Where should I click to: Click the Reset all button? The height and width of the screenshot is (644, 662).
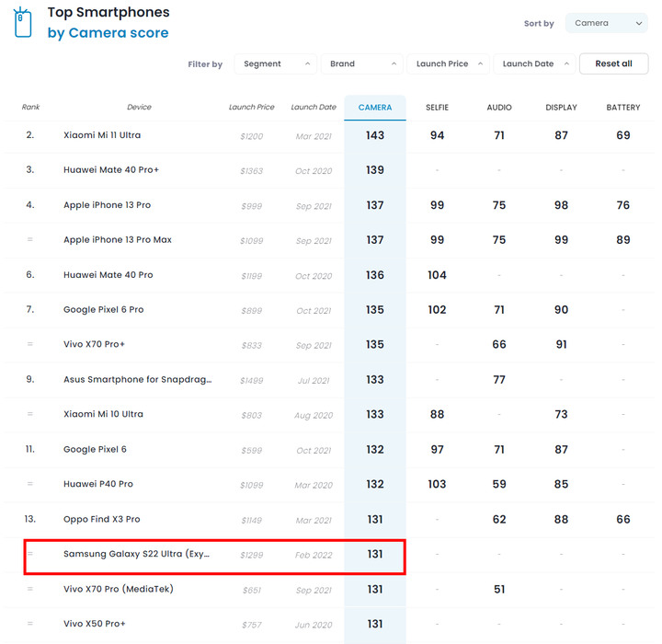(x=614, y=63)
